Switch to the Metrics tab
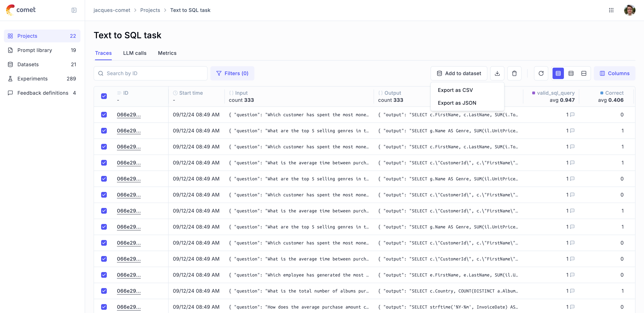This screenshot has width=644, height=313. pos(167,53)
